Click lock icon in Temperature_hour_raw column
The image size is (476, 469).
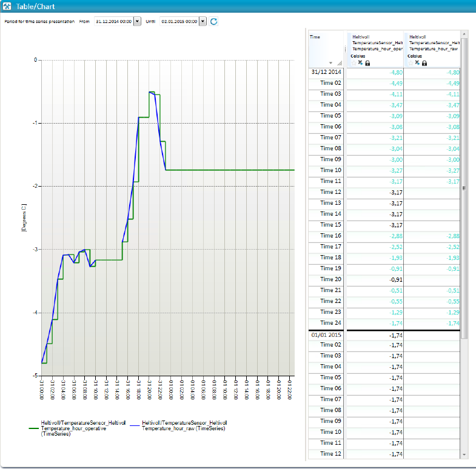coord(424,62)
